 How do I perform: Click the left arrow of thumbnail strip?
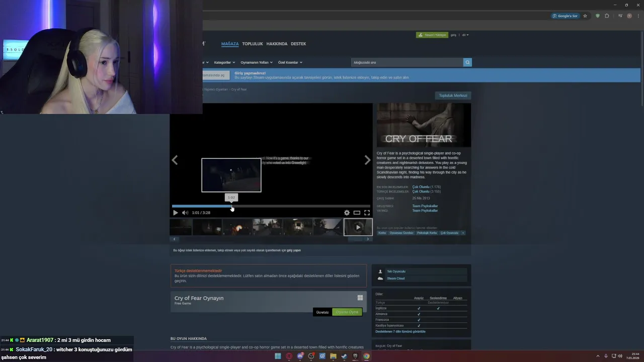pos(174,239)
